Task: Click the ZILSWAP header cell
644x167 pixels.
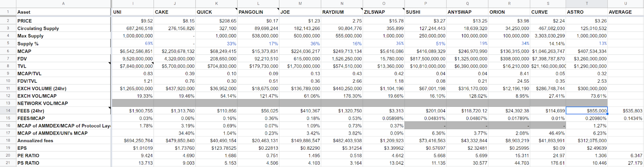Action: click(384, 12)
